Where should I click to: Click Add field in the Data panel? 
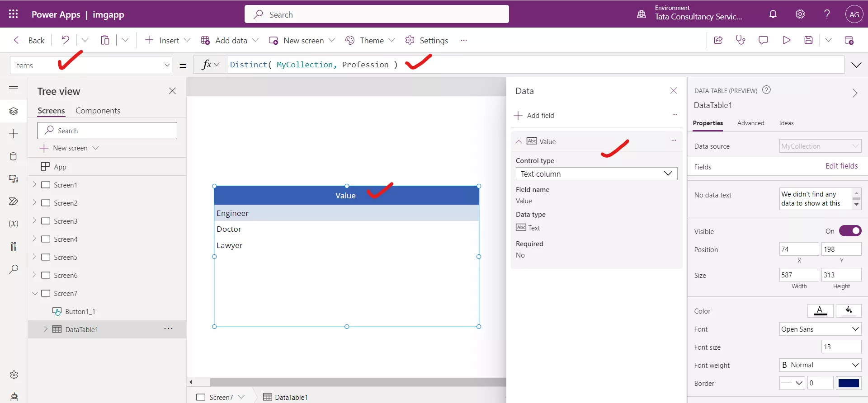pos(534,115)
